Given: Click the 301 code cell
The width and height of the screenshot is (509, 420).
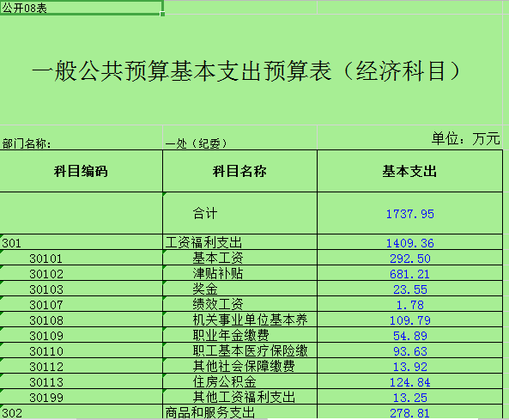Looking at the screenshot, I should [x=82, y=242].
